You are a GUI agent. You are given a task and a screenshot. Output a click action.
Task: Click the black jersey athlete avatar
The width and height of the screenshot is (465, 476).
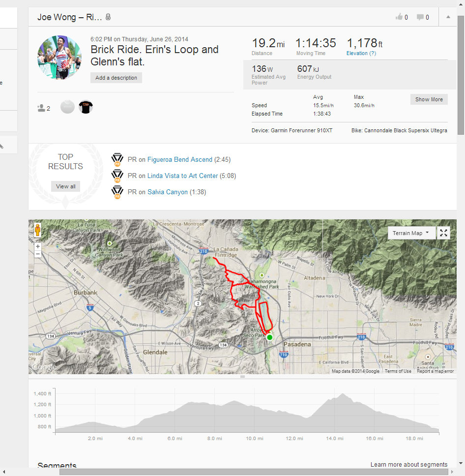(86, 107)
